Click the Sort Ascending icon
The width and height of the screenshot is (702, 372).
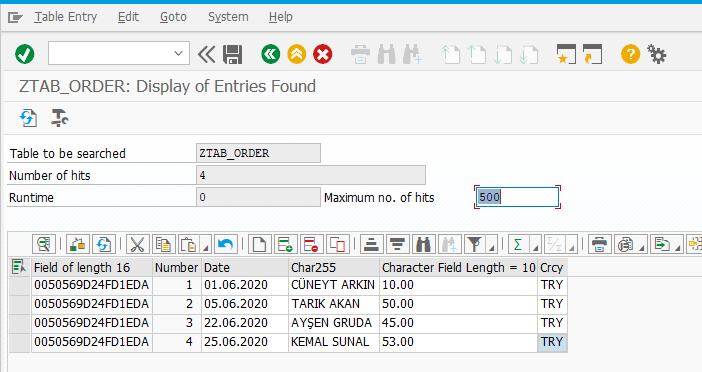[x=371, y=244]
